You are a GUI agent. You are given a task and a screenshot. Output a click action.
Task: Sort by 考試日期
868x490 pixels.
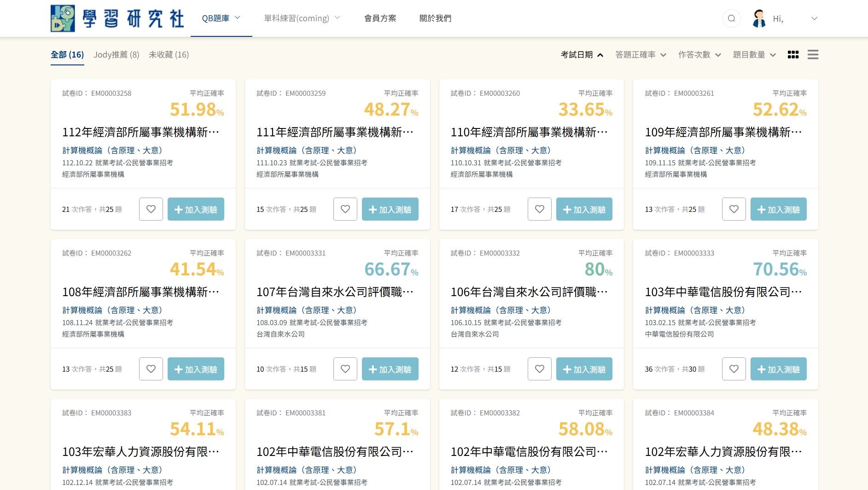click(582, 55)
